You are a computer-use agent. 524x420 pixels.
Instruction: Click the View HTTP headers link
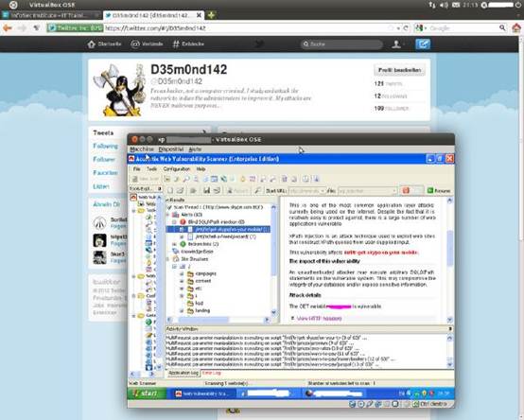pos(319,319)
